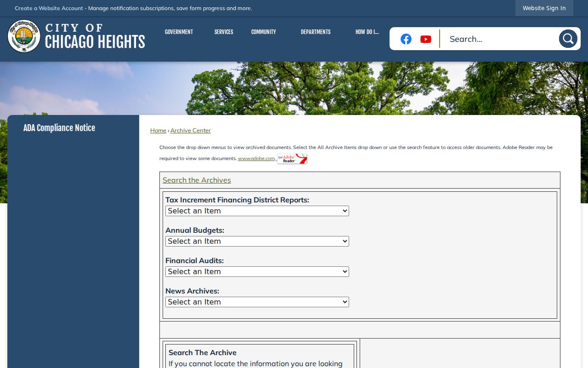
Task: Click the Search The Archive heading
Action: pos(203,353)
